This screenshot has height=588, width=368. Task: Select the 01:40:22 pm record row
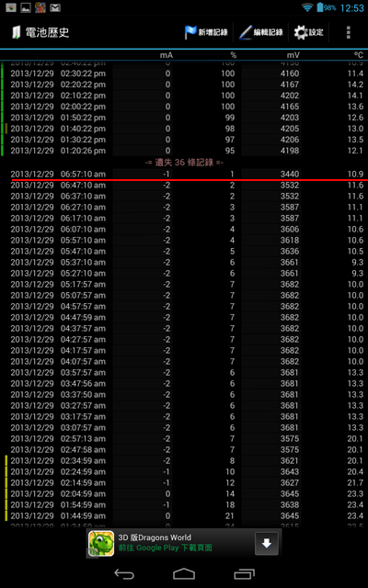tap(184, 129)
